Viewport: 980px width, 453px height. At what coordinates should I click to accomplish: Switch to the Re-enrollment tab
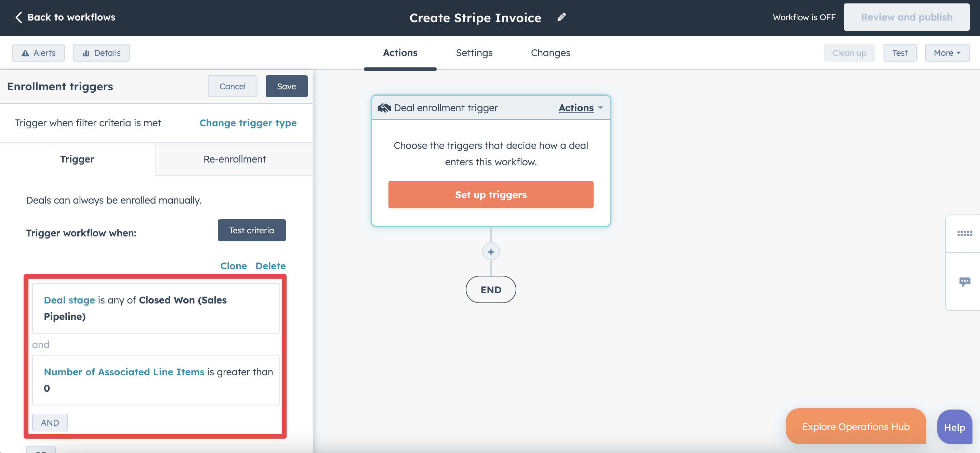234,159
